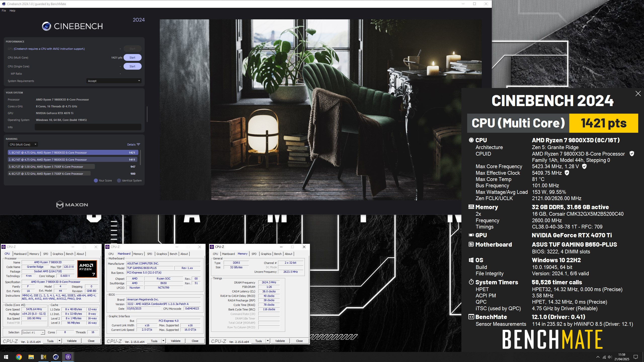Click Close in Mainboard CPU-Z window

pyautogui.click(x=195, y=341)
